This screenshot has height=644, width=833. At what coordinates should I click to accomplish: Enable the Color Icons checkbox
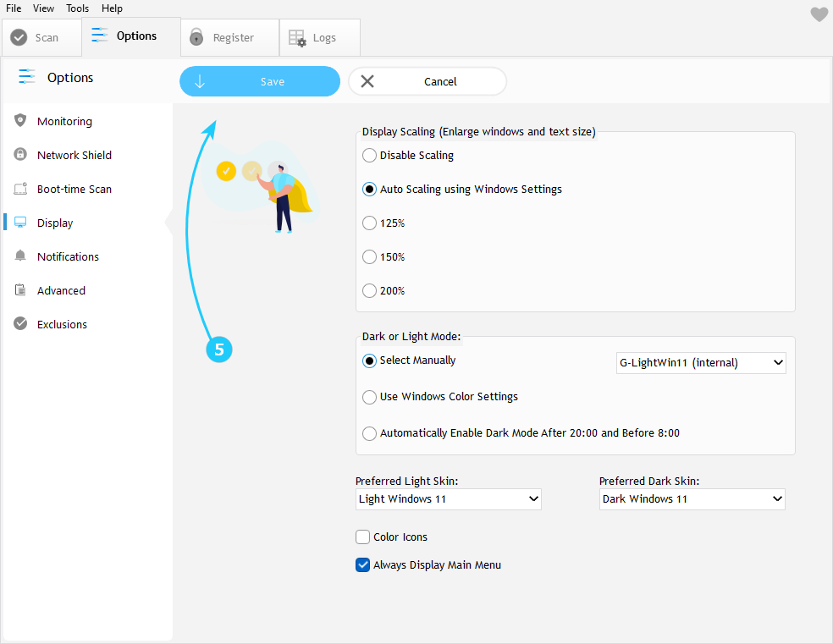363,537
